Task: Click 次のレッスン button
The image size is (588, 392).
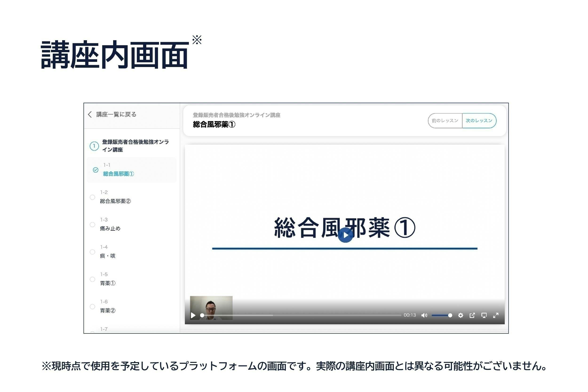Action: 479,120
